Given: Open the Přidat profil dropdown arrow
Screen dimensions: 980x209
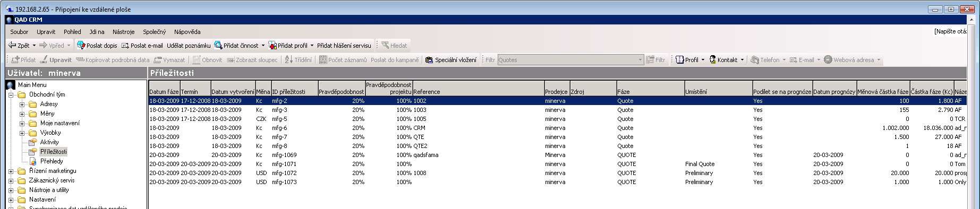Looking at the screenshot, I should (312, 46).
